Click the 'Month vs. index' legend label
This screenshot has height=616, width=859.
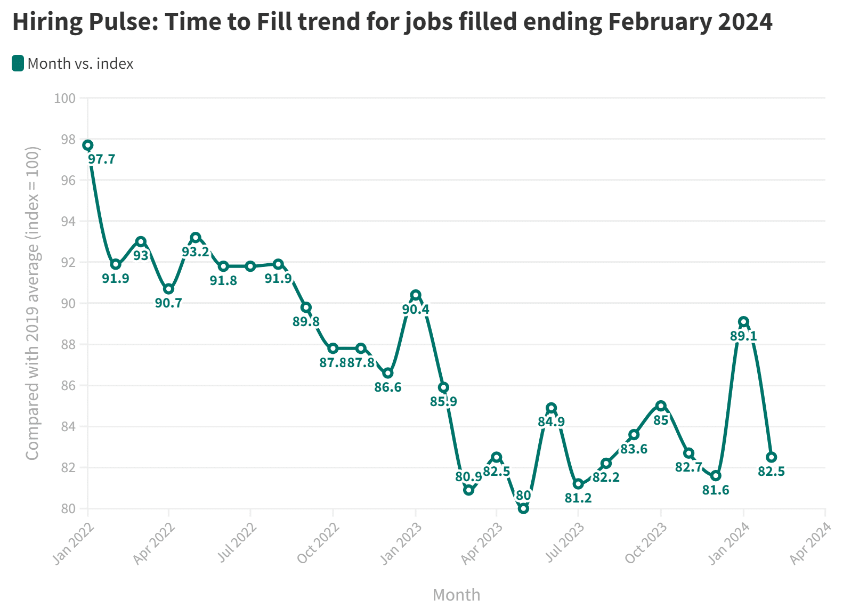[x=80, y=63]
